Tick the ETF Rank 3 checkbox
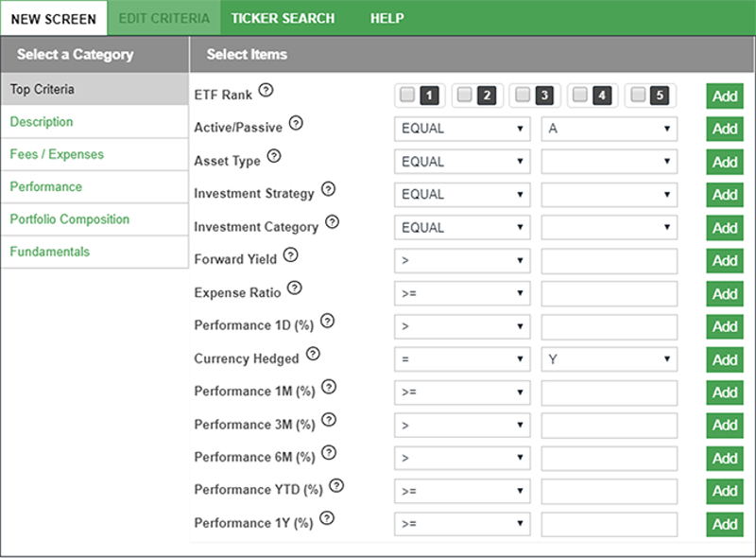The width and height of the screenshot is (756, 558). 522,95
